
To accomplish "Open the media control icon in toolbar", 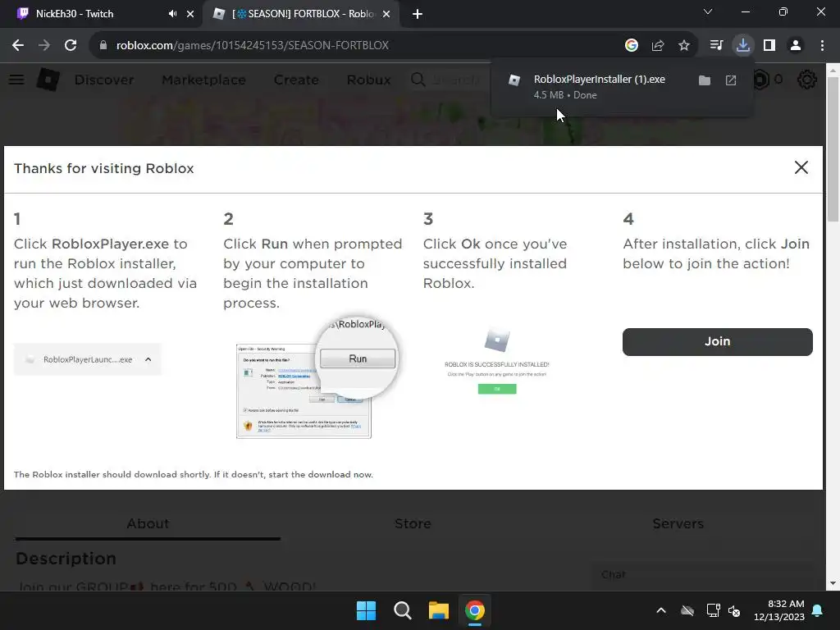I will click(716, 46).
